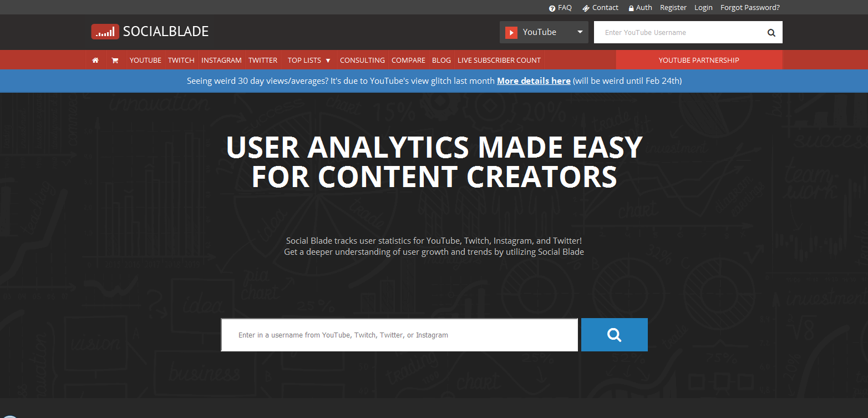Open the Twitter nav menu item
Image resolution: width=868 pixels, height=418 pixels.
point(263,60)
